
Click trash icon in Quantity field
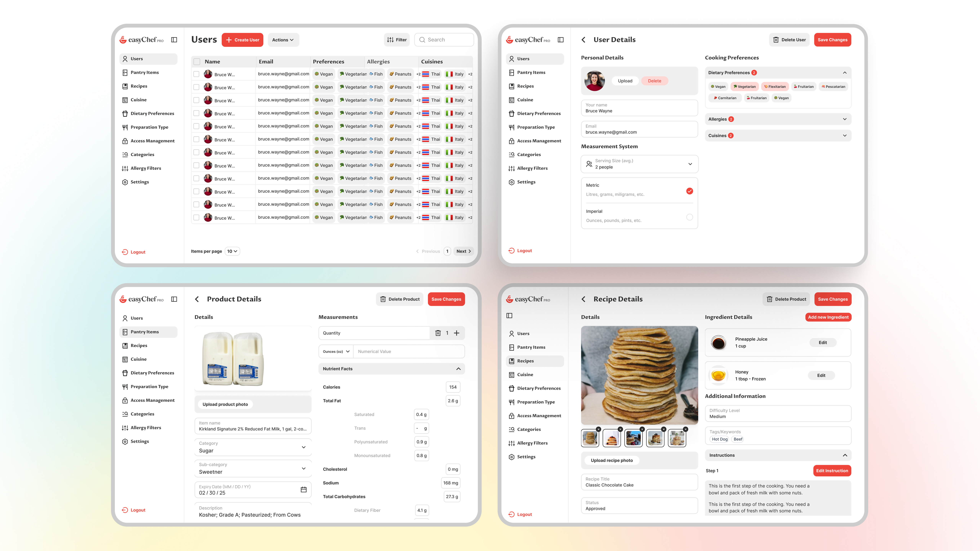[x=438, y=333]
